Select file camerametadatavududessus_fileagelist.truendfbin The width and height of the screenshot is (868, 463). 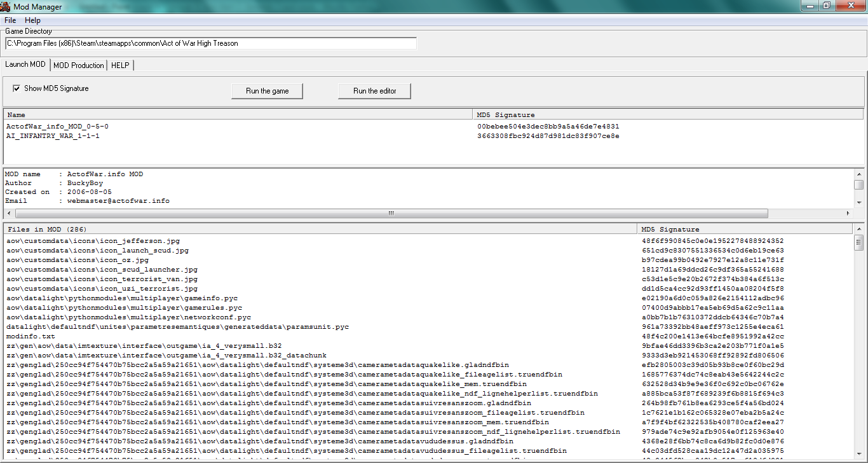[287, 451]
